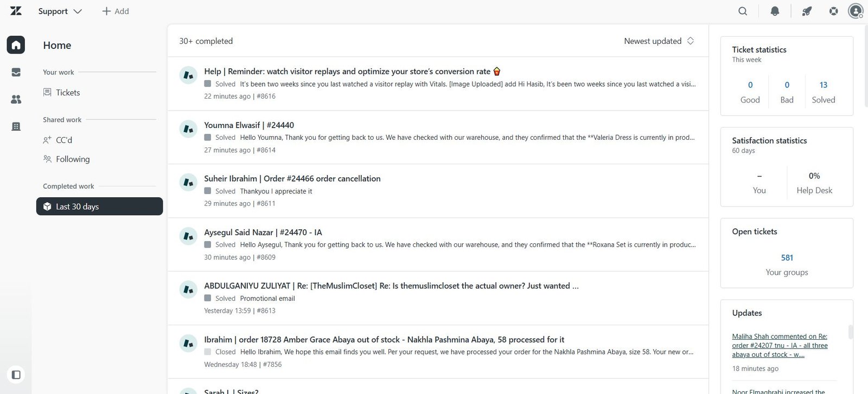Viewport: 868px width, 394px height.
Task: Open ABDULGANIYU ZULIYAT TheMuslimCloset ticket
Action: (x=438, y=299)
